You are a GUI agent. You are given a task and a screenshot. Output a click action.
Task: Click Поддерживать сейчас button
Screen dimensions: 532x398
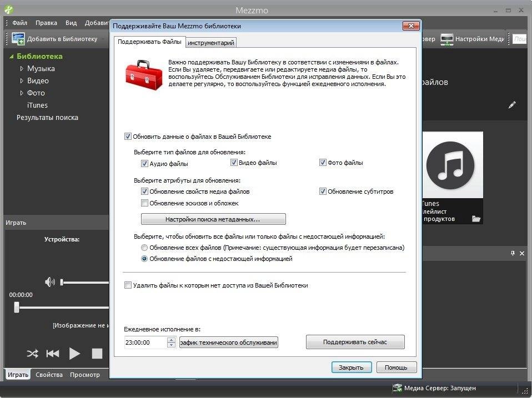(355, 342)
